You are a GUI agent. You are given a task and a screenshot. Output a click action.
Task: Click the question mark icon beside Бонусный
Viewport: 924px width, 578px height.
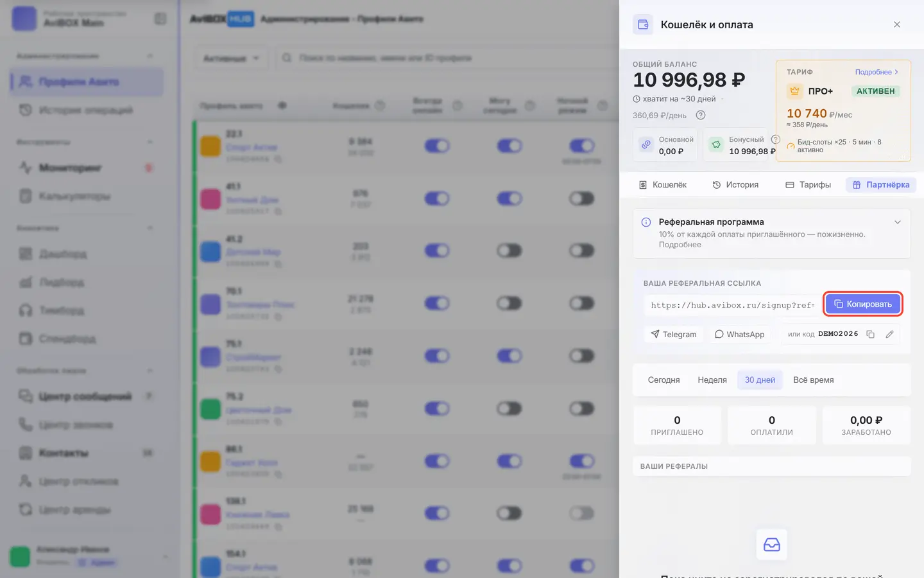775,139
